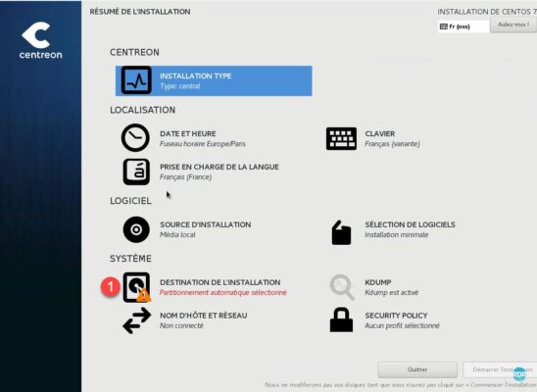
Task: Select the INSTALLATION TYPE label
Action: (x=196, y=75)
